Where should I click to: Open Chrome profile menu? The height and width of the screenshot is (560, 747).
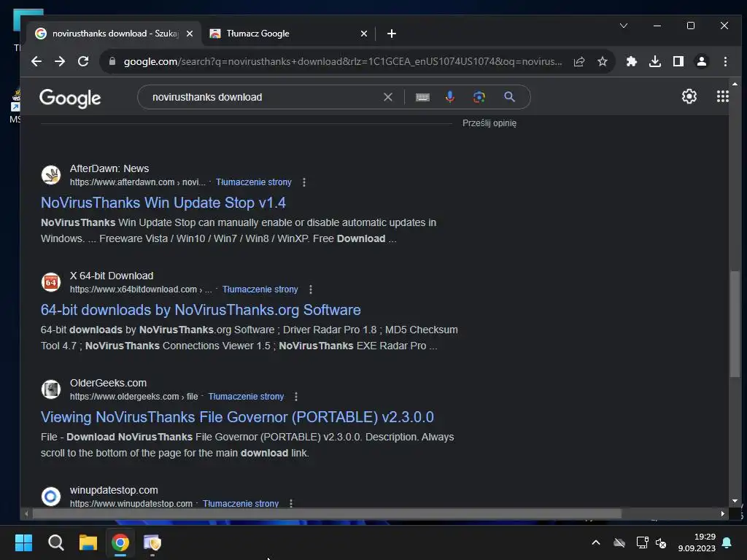point(702,61)
